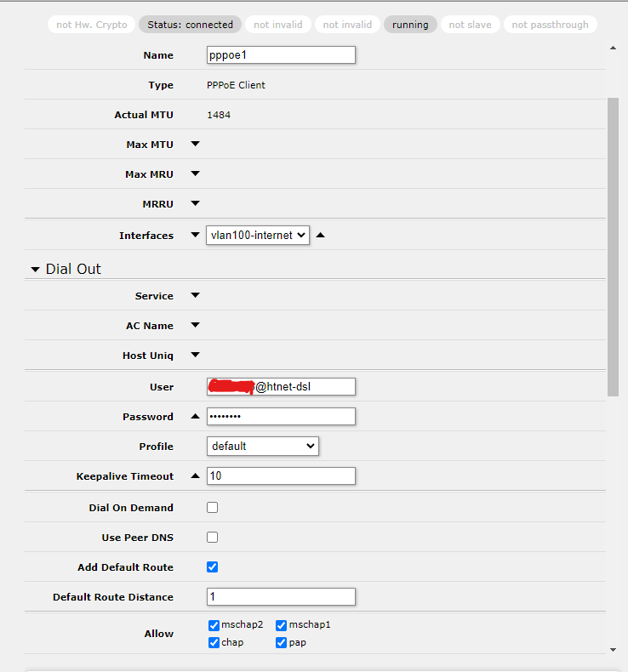Expand the Max MTU field arrow
628x672 pixels.
pyautogui.click(x=195, y=145)
